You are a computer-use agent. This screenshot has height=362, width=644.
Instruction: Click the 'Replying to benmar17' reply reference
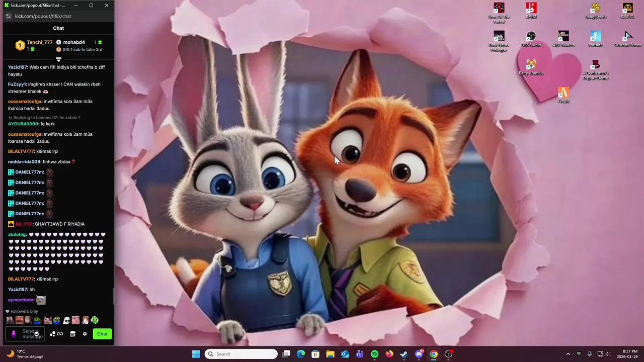(44, 118)
